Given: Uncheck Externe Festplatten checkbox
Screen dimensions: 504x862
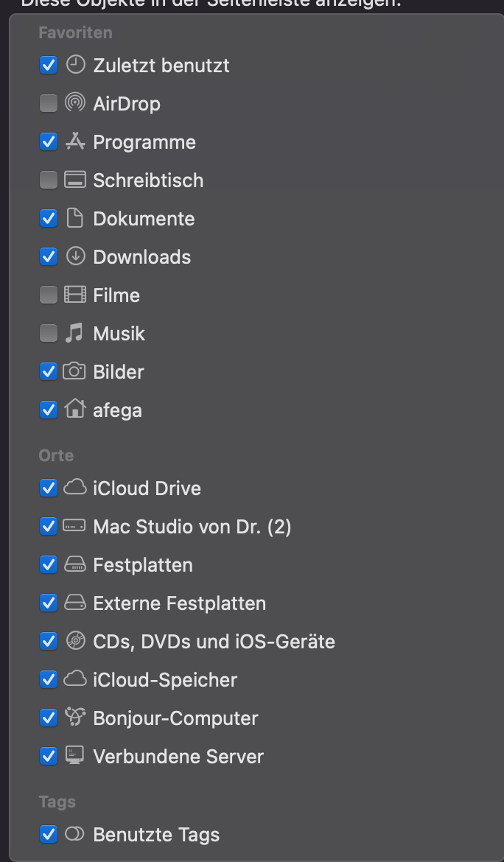Looking at the screenshot, I should click(49, 603).
